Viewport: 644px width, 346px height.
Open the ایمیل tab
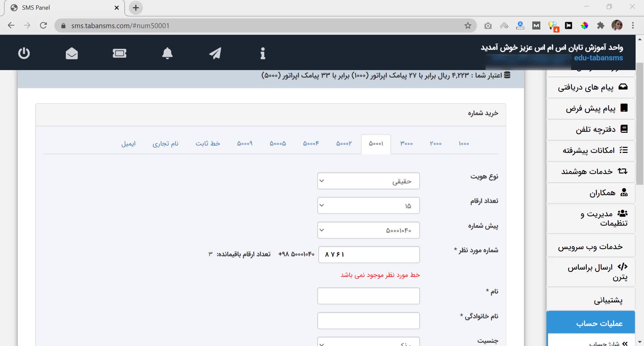click(128, 143)
